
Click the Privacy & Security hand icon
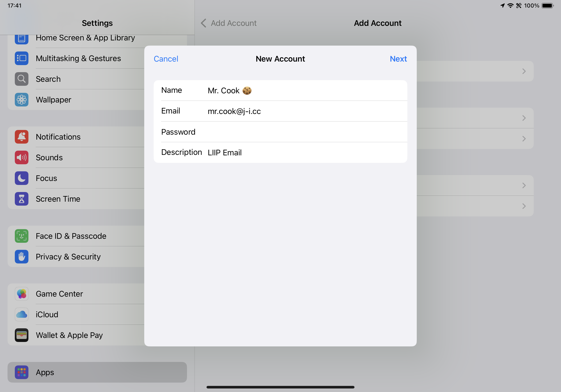point(22,257)
